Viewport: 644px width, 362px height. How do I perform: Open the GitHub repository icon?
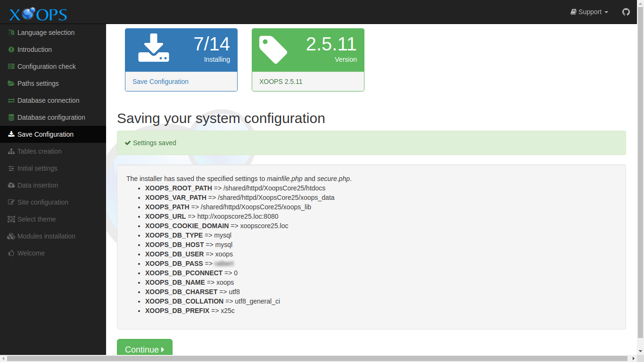[x=626, y=12]
